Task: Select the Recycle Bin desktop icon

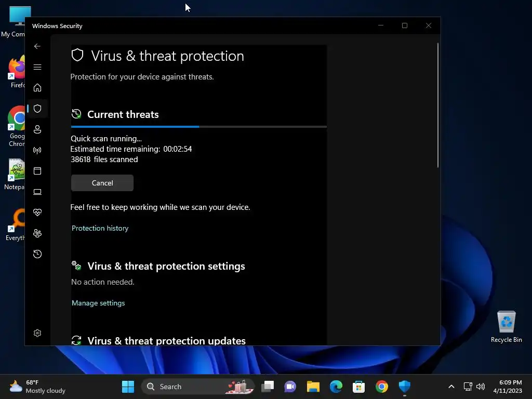Action: click(506, 327)
